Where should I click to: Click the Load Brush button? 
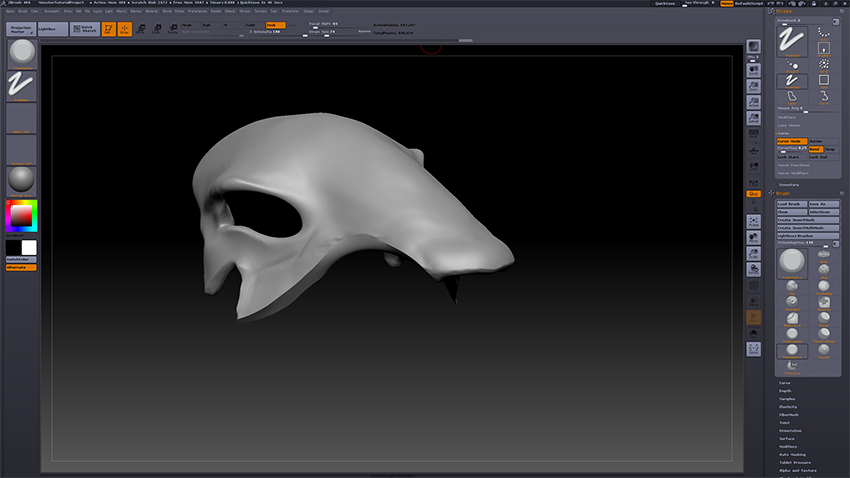[x=791, y=204]
